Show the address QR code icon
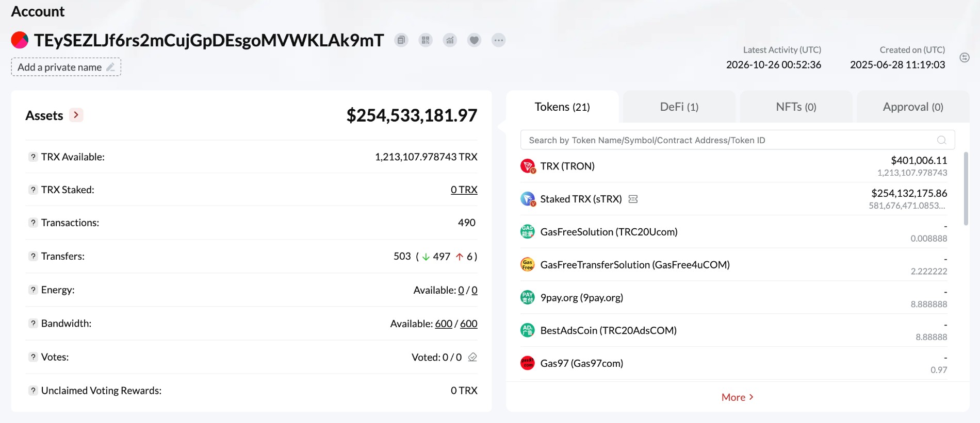The height and width of the screenshot is (423, 980). click(x=426, y=40)
